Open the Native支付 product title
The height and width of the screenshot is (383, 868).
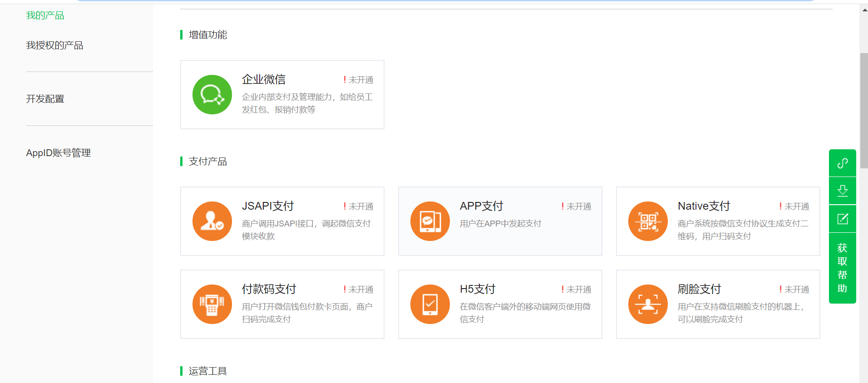coord(704,206)
